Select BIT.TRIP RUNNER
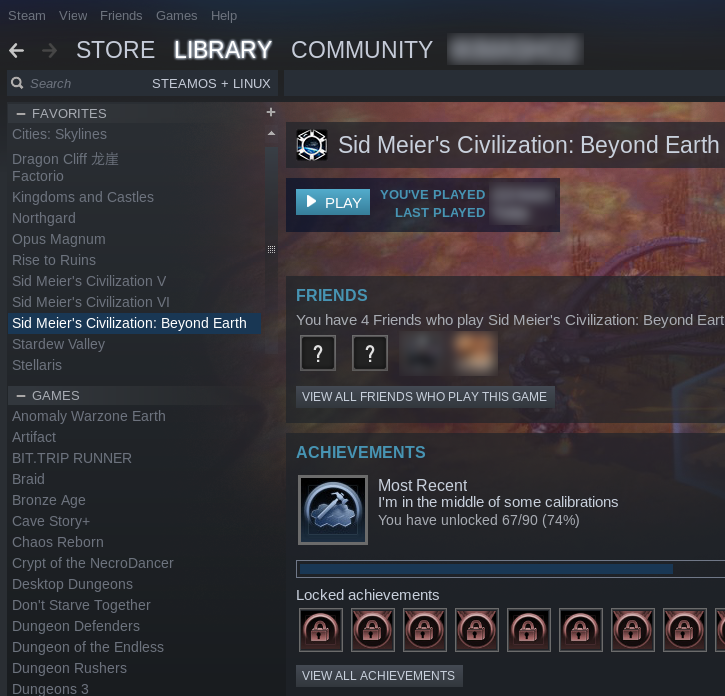This screenshot has width=725, height=696. [72, 458]
